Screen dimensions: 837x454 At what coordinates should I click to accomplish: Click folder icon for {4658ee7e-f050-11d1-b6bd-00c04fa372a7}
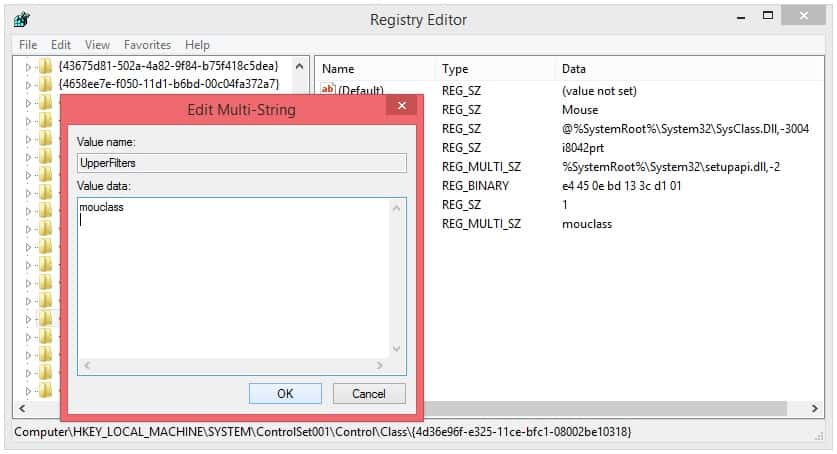pyautogui.click(x=45, y=84)
